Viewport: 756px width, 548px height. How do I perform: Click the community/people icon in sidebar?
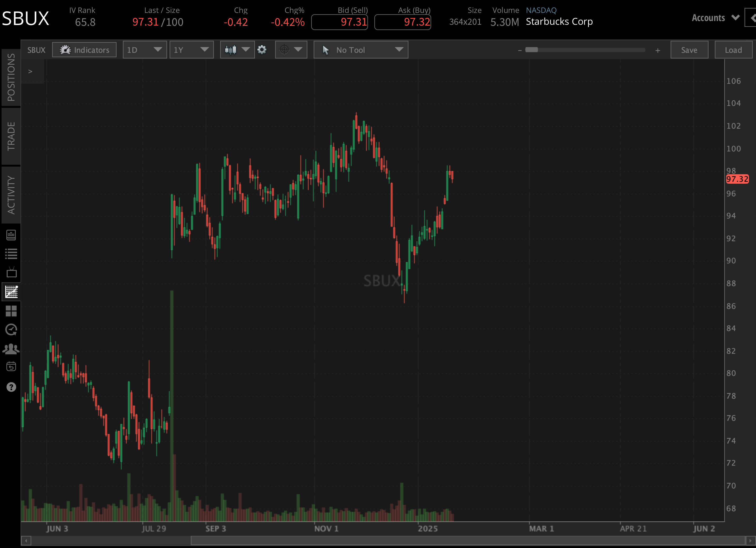pos(11,349)
